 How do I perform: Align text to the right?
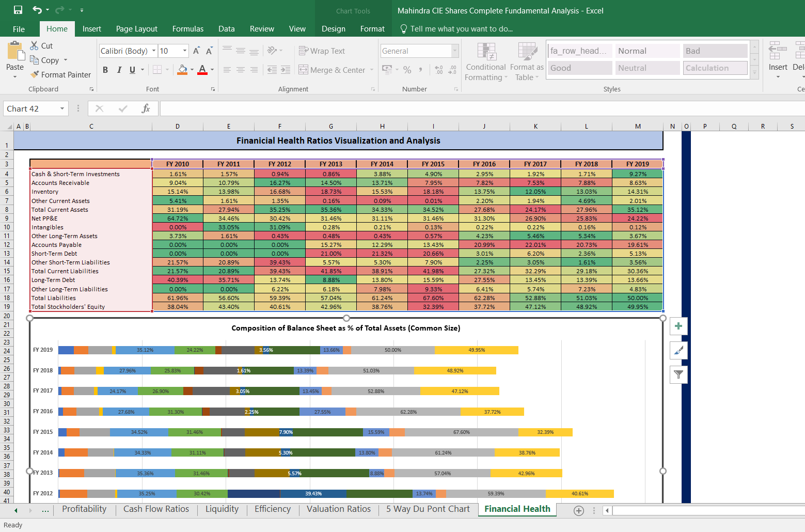point(254,70)
